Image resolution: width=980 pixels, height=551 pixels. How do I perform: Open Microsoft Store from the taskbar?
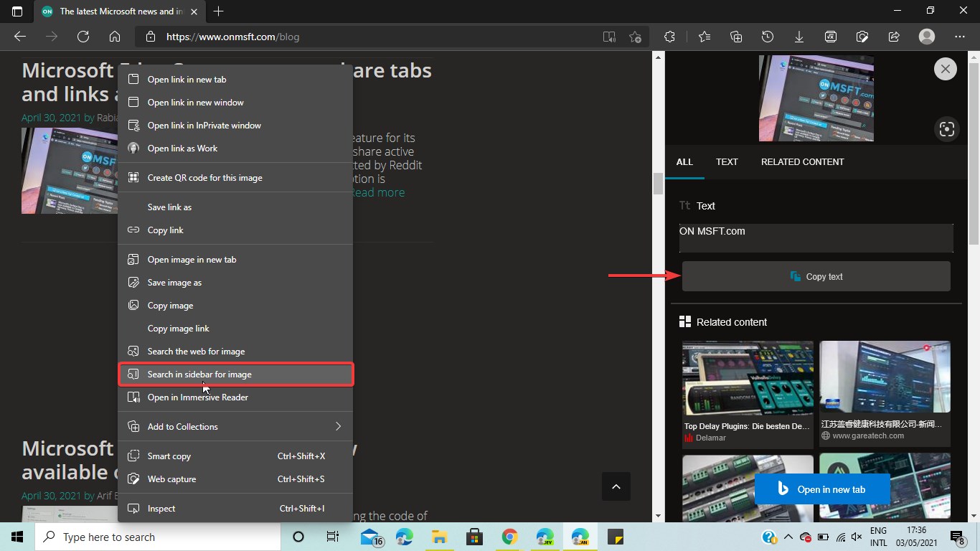point(474,537)
